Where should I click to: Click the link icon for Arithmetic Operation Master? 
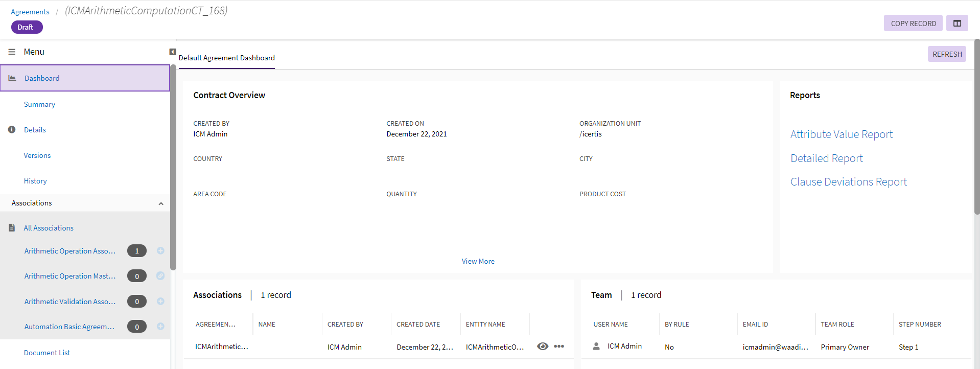pos(160,276)
